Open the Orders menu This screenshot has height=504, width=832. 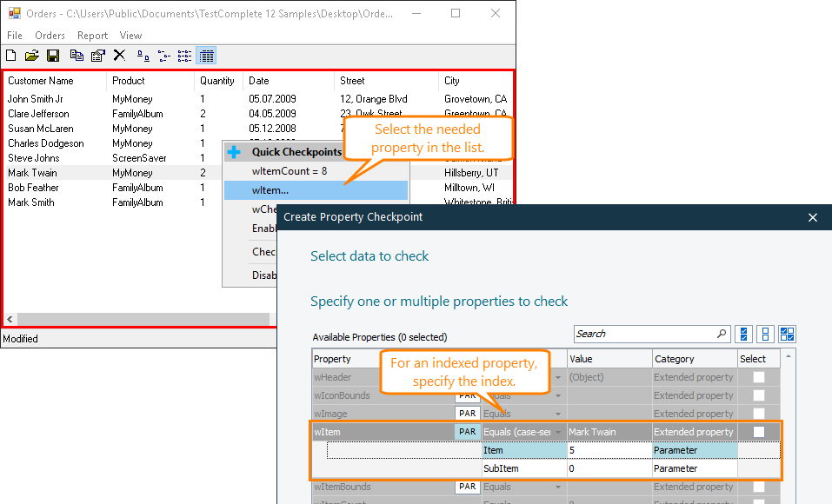50,36
